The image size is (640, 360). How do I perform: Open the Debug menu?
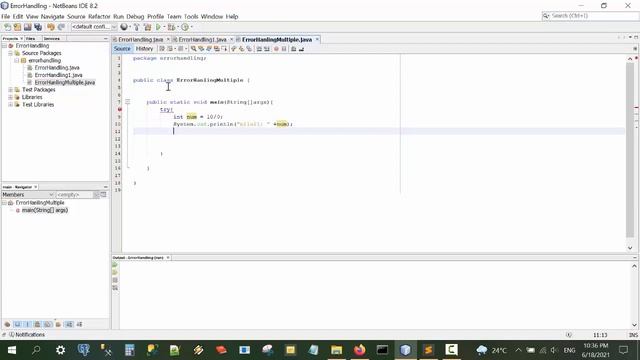pyautogui.click(x=135, y=17)
